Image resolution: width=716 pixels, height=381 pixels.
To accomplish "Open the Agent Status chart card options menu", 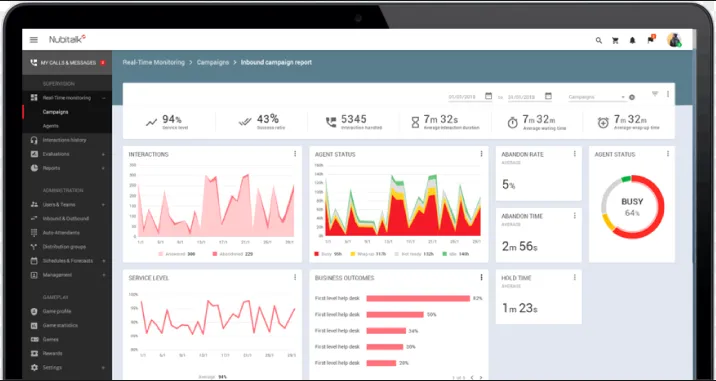I will coord(481,154).
